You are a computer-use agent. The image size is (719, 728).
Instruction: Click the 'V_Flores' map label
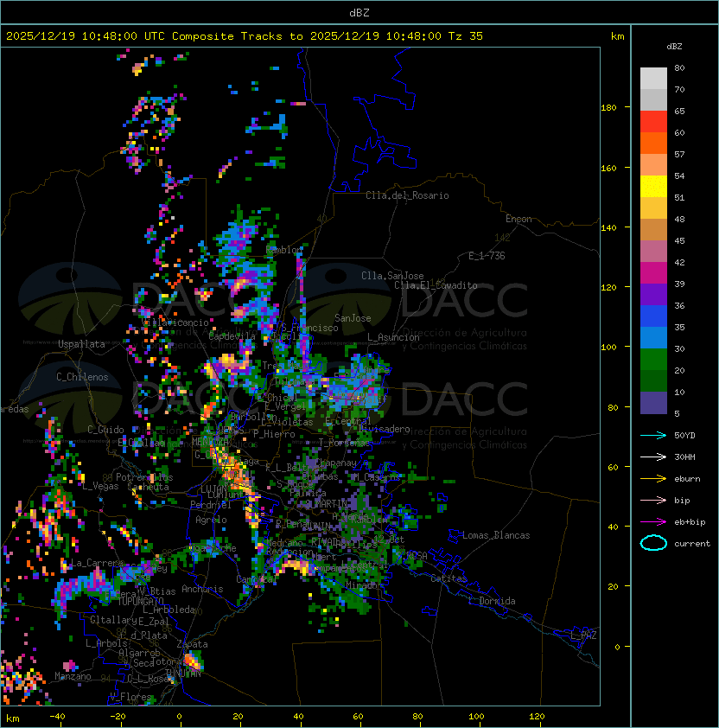tap(130, 697)
